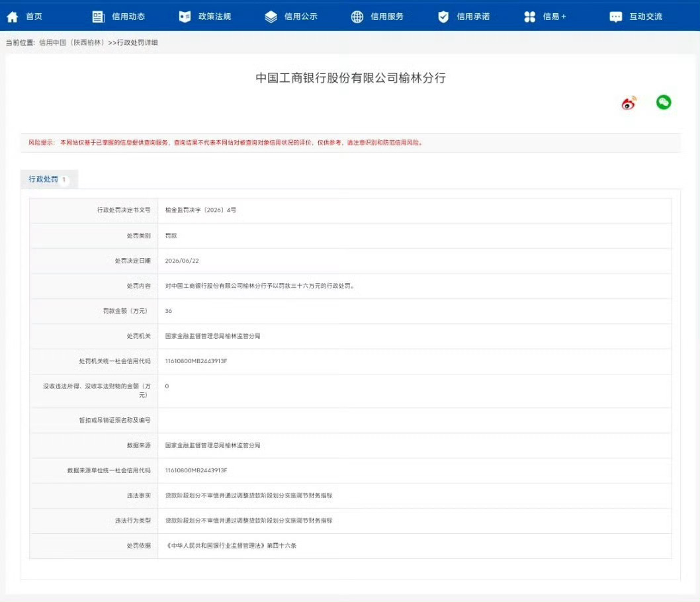Click the 罚款 penalty type value
This screenshot has width=700, height=602.
coord(171,236)
